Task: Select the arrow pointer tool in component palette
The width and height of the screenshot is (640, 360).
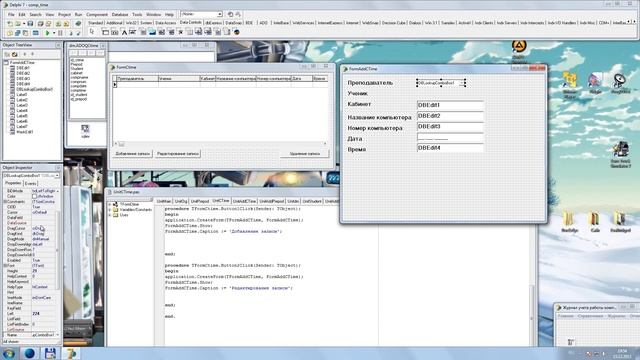Action: tap(91, 32)
